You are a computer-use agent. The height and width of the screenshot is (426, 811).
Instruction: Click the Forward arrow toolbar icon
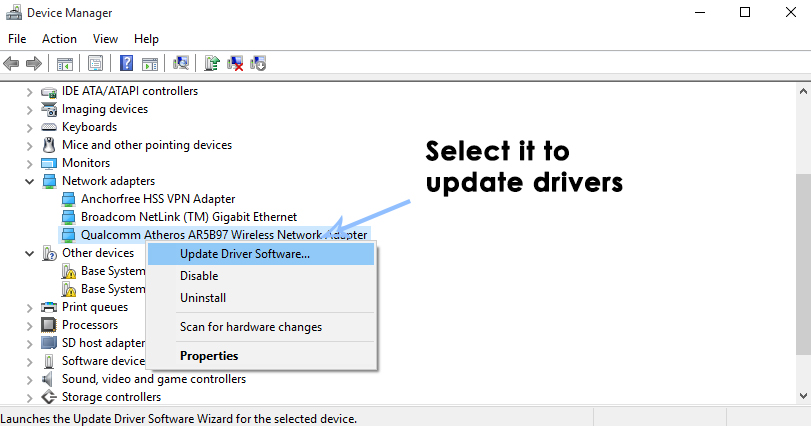[34, 64]
